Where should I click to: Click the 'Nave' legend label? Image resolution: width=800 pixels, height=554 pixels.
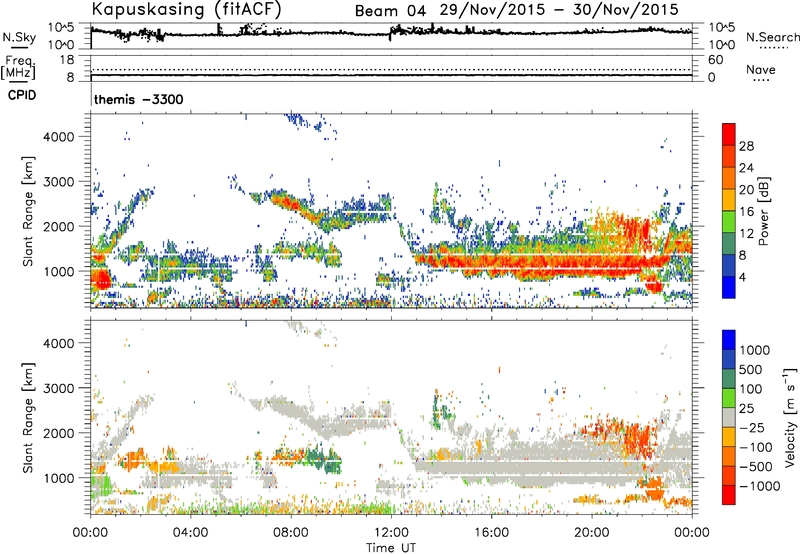(760, 69)
